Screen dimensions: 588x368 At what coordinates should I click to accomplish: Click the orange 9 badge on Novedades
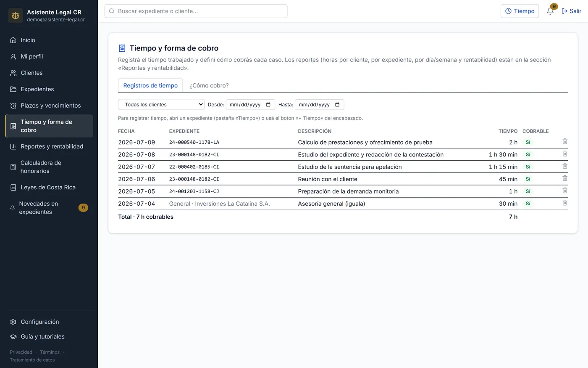(x=83, y=208)
